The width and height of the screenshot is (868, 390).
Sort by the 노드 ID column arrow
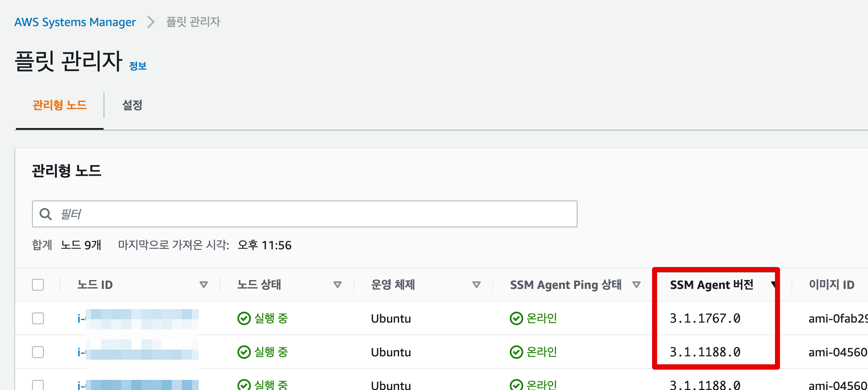[x=204, y=285]
